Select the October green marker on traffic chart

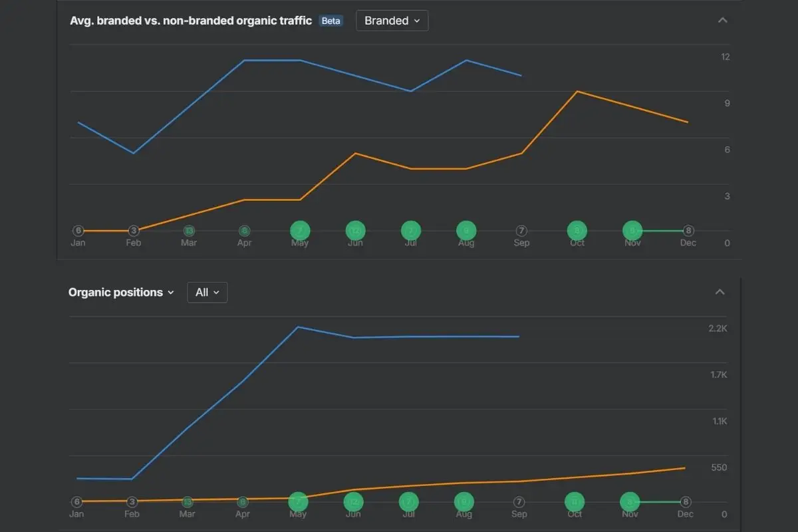tap(577, 231)
